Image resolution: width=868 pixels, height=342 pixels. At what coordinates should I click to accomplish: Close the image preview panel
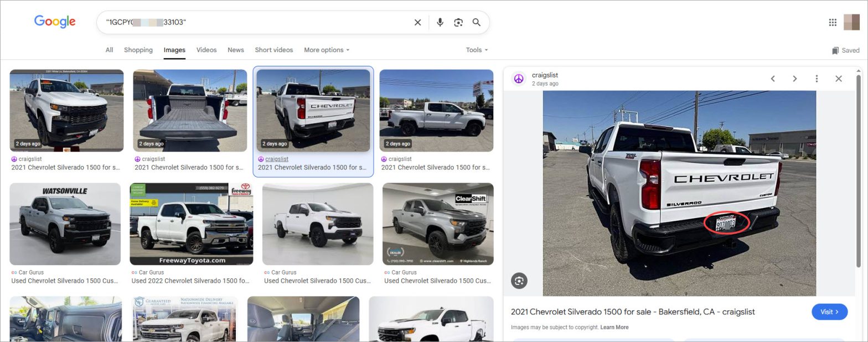[x=839, y=79]
